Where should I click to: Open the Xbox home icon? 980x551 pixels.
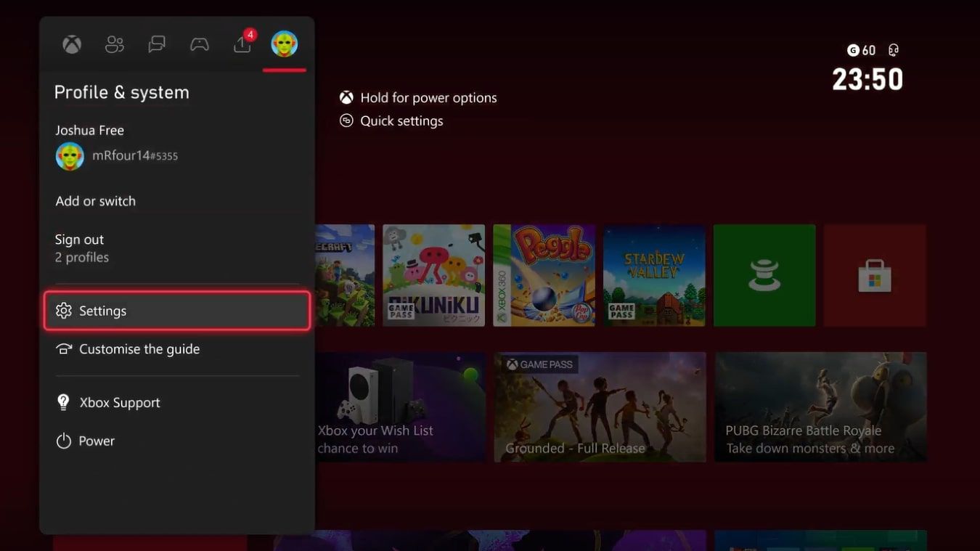[x=70, y=44]
